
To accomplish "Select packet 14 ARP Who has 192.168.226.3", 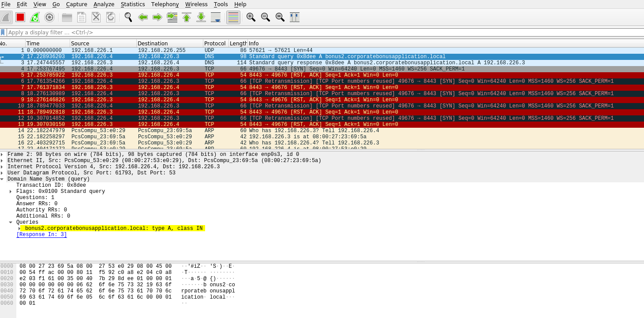I will (322, 131).
